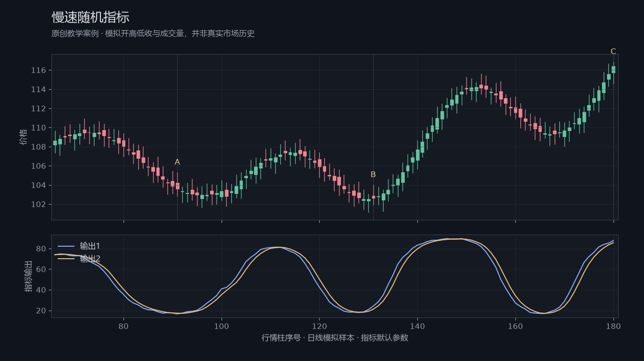
Task: Click marker label B on price chart
Action: 373,174
